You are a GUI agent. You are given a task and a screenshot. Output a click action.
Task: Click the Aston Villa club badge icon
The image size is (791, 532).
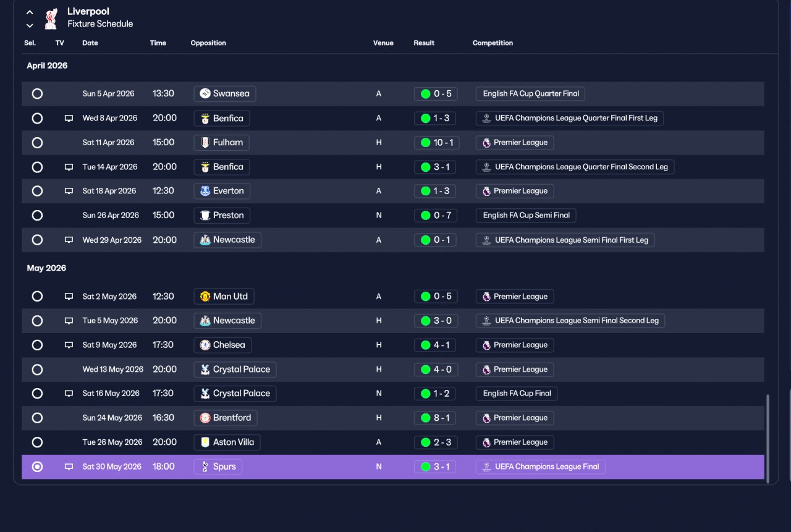205,442
